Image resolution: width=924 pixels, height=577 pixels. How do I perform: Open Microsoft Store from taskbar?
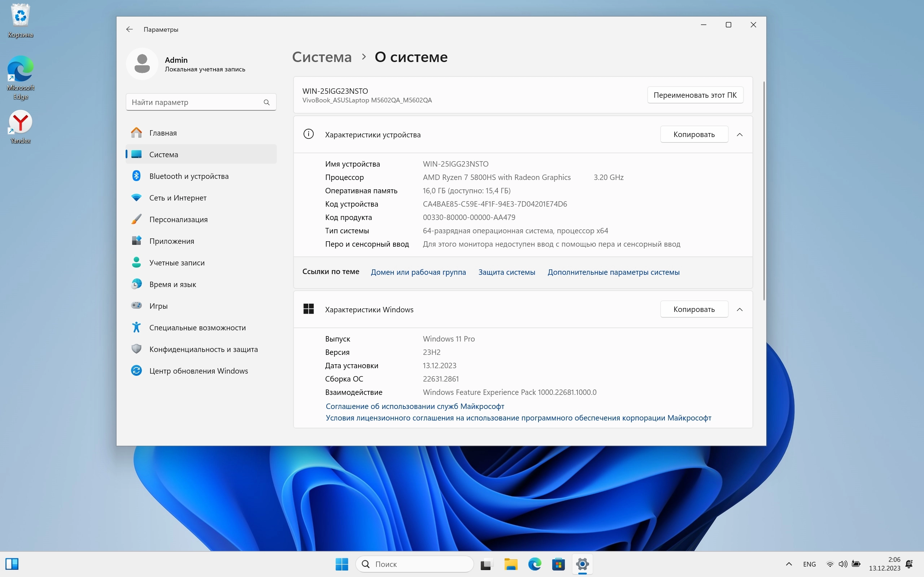[558, 564]
